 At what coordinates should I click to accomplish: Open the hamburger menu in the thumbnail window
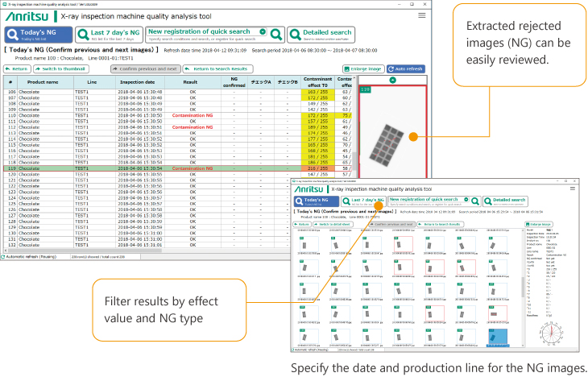[x=573, y=188]
